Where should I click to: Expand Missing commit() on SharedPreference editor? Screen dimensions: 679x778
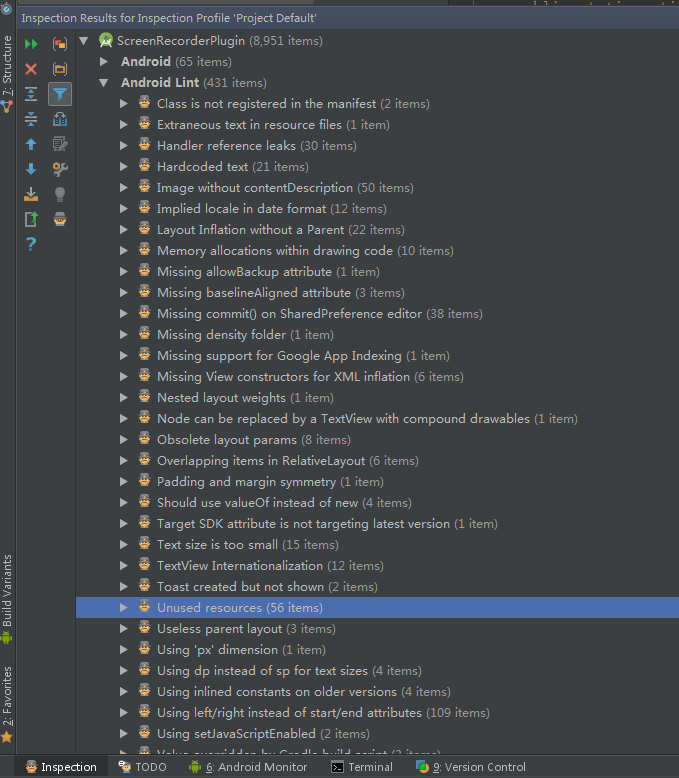(124, 314)
